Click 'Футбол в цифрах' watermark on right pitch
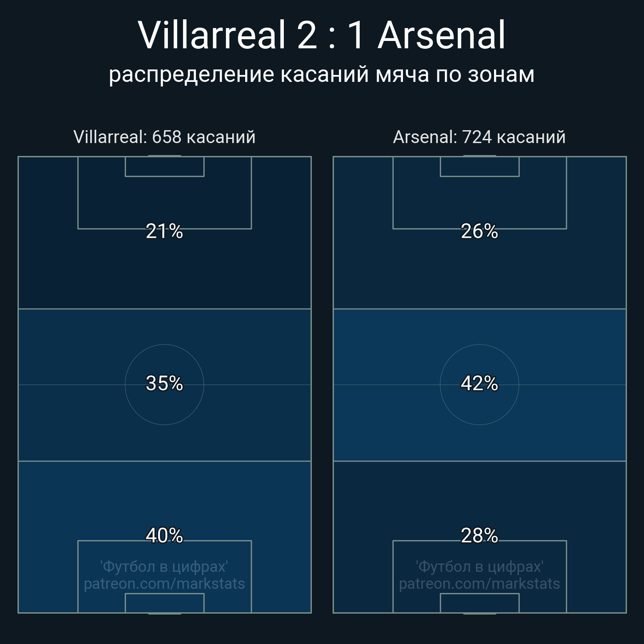Image resolution: width=644 pixels, height=644 pixels. 479,567
